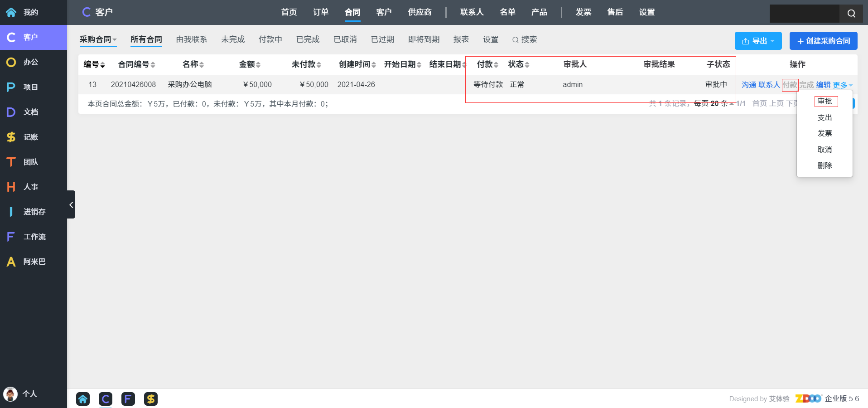The width and height of the screenshot is (868, 408).
Task: Expand the 采购合同 dropdown
Action: tap(98, 39)
